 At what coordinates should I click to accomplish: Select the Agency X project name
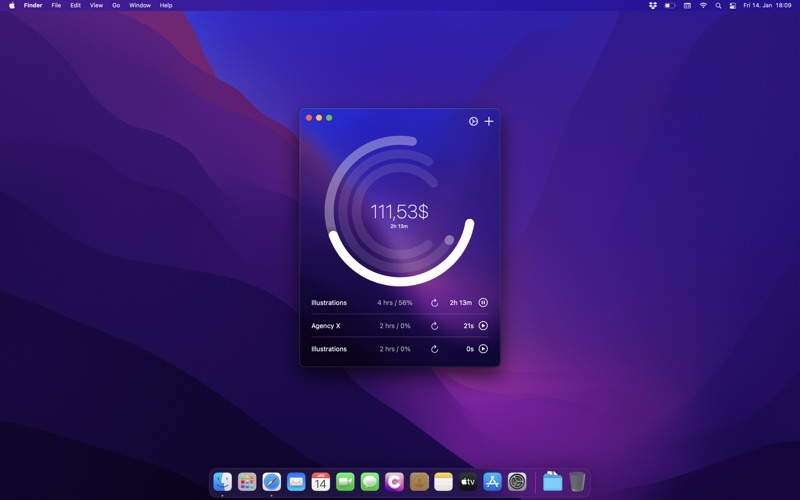pyautogui.click(x=326, y=326)
